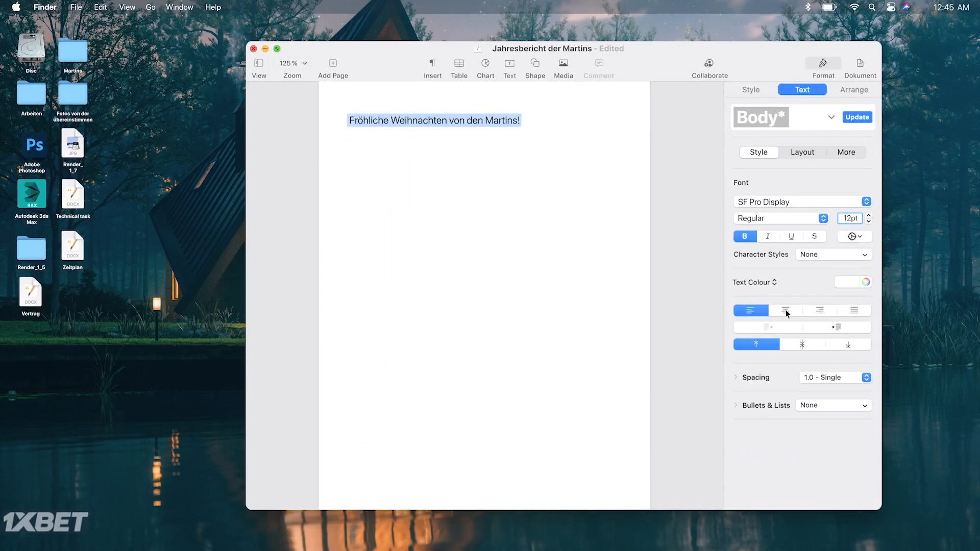
Task: Open the Character Styles dropdown
Action: [x=834, y=255]
